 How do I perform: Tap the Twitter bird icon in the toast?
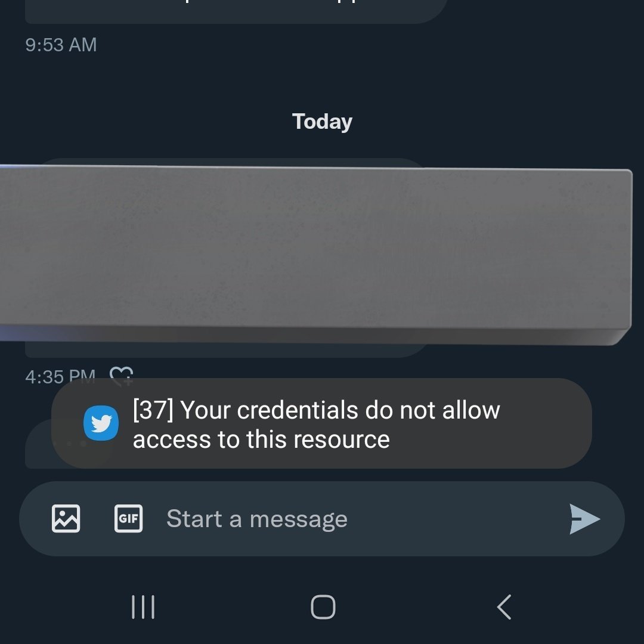[101, 423]
